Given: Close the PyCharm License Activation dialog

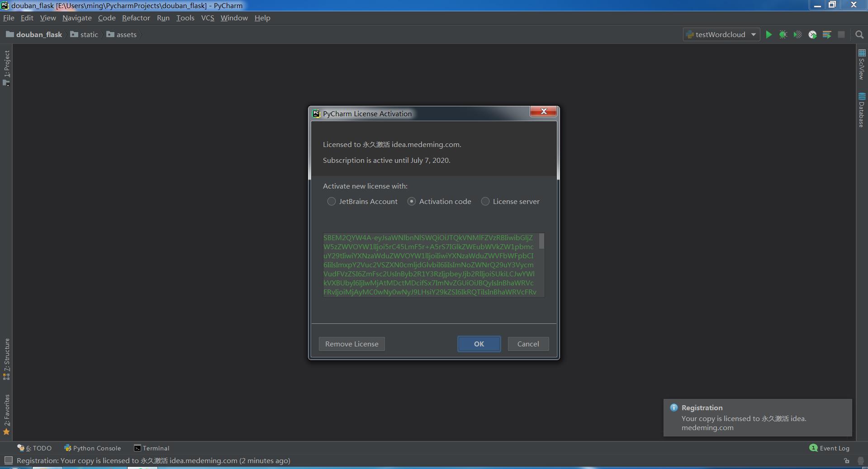Looking at the screenshot, I should click(543, 112).
